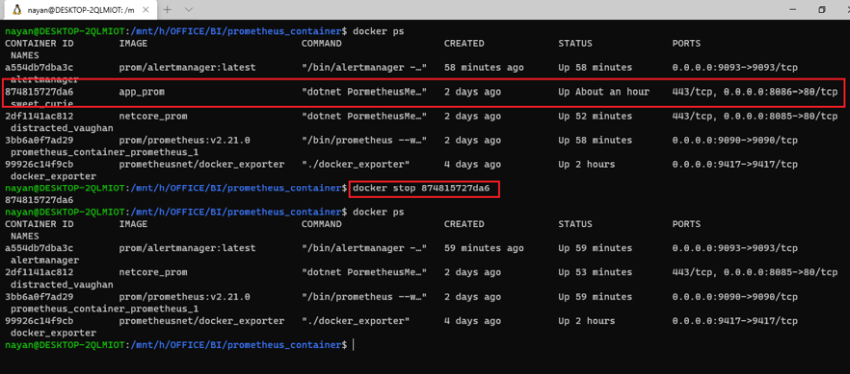Click 'prometheus_container_prometheus_1' name in the first listing

[105, 152]
